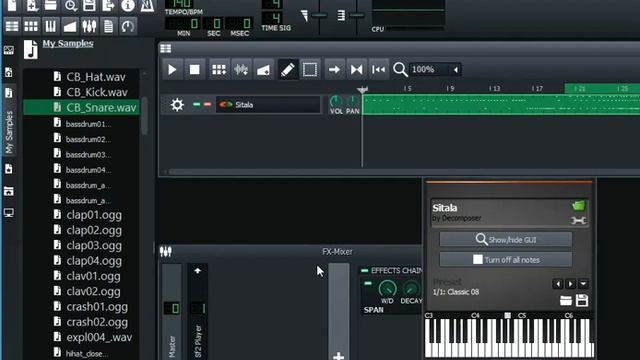Screen dimensions: 640x360
Task: Open the Sitala track gear menu
Action: click(177, 105)
